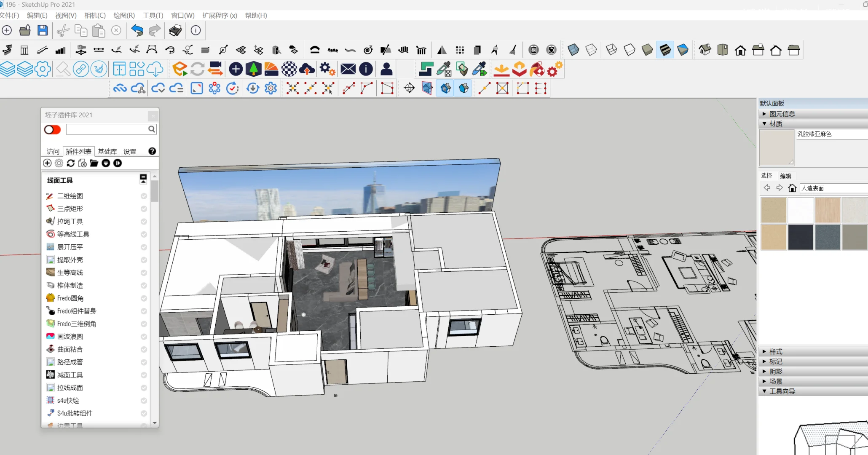
Task: Click the house Home icon in materials
Action: coord(792,188)
